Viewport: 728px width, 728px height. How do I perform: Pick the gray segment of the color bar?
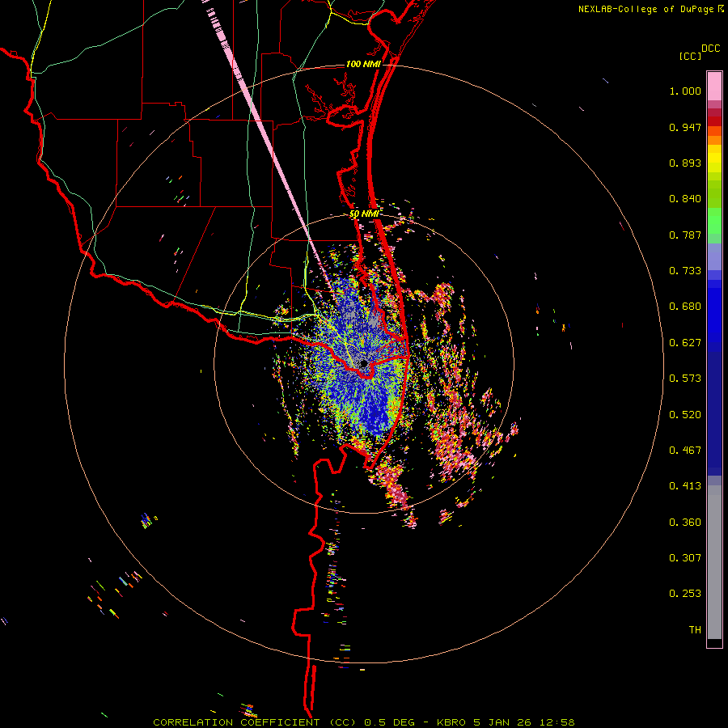[x=714, y=562]
